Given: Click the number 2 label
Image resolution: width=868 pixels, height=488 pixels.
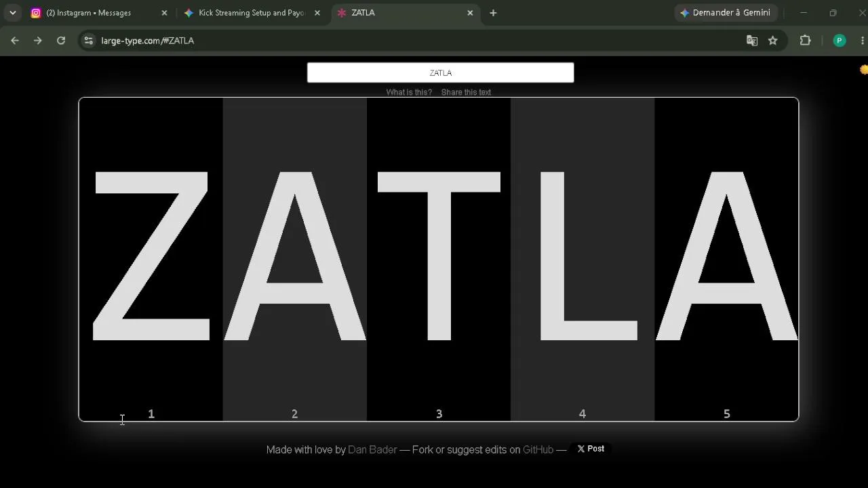Looking at the screenshot, I should pos(294,413).
